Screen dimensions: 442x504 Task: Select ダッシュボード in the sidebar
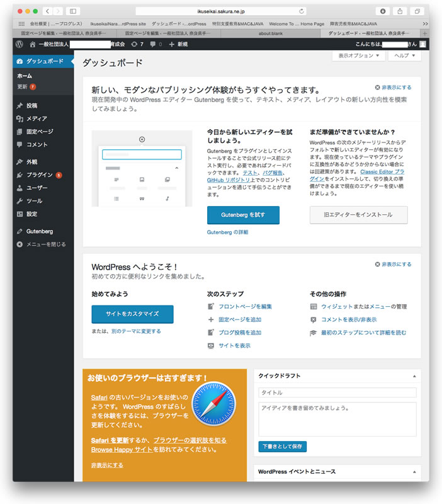click(43, 61)
